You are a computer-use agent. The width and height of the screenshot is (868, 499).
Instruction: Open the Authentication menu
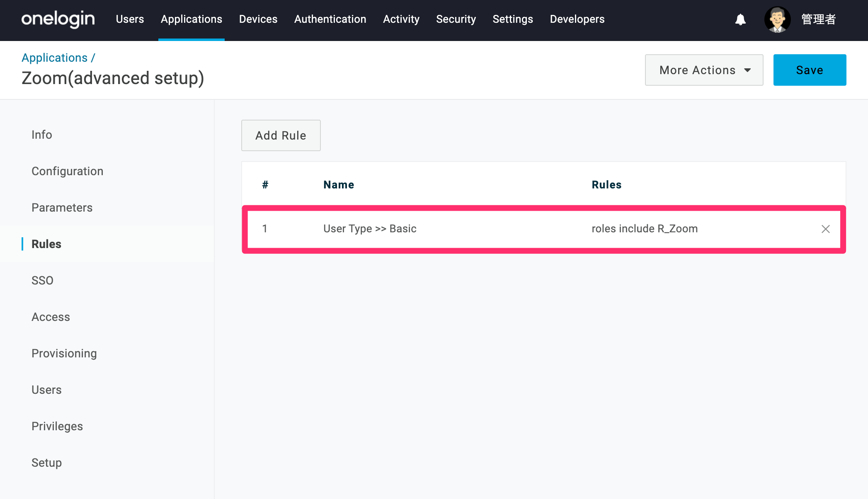tap(330, 19)
